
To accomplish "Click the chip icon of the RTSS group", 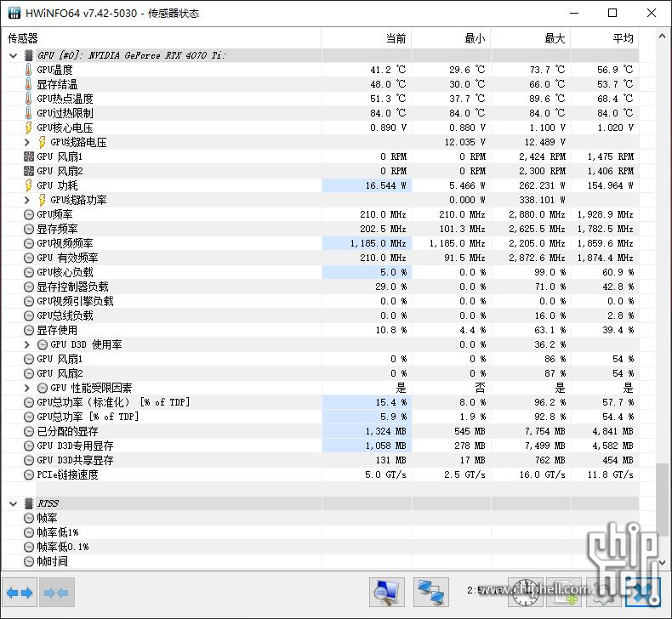I will pos(28,503).
